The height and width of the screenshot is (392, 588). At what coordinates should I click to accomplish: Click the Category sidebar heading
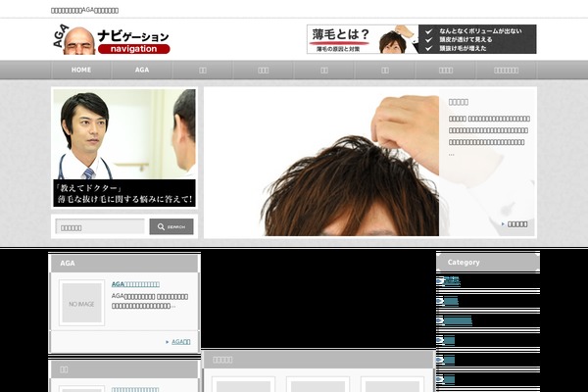click(488, 263)
